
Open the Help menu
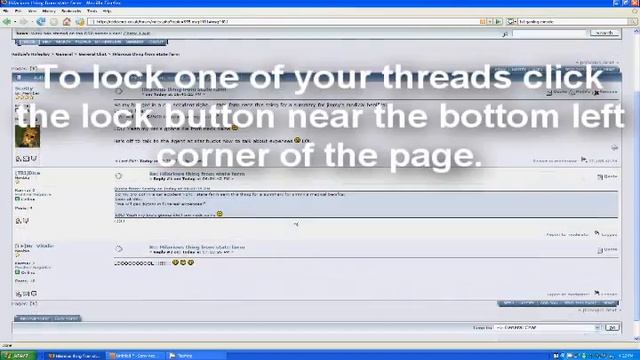(x=107, y=11)
